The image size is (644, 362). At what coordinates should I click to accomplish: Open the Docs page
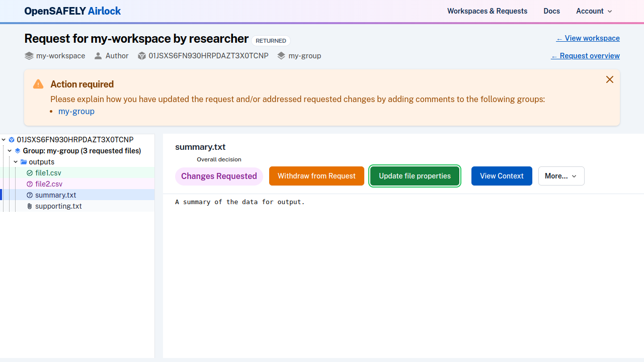551,11
